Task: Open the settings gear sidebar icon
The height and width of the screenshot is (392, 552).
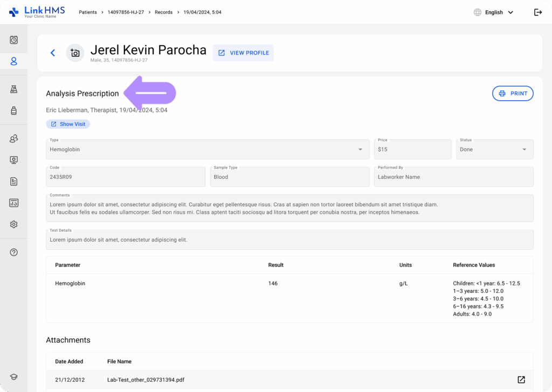Action: coord(13,225)
